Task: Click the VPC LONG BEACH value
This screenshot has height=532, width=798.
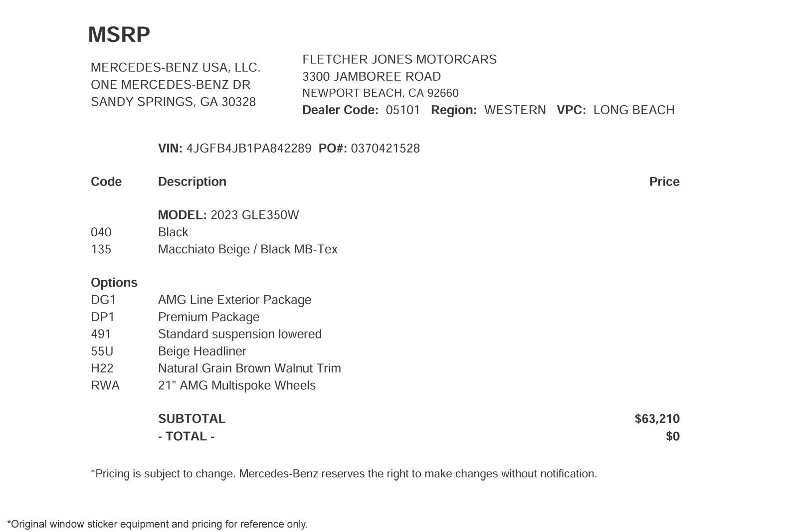Action: point(634,110)
